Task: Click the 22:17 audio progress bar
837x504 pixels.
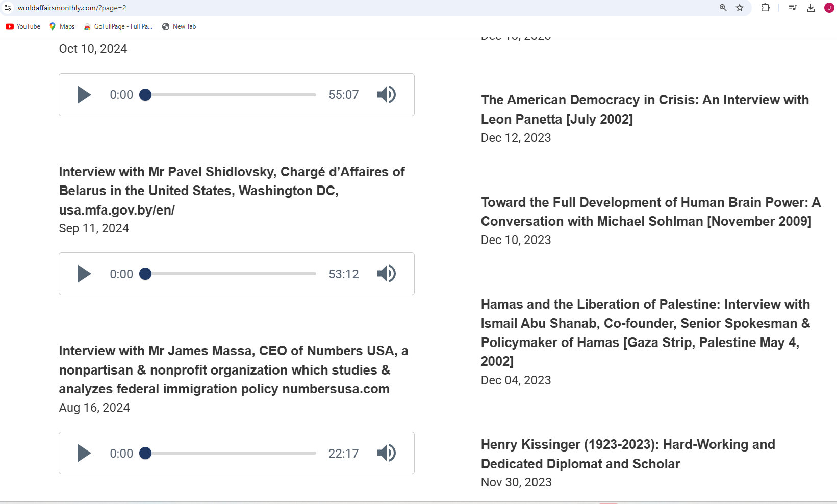Action: click(x=231, y=453)
